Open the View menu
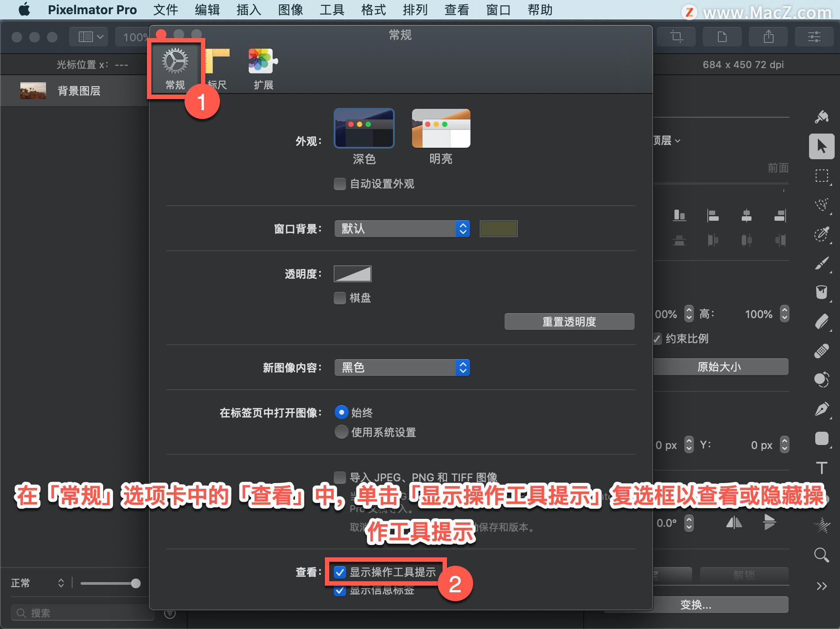This screenshot has height=629, width=840. pyautogui.click(x=457, y=10)
